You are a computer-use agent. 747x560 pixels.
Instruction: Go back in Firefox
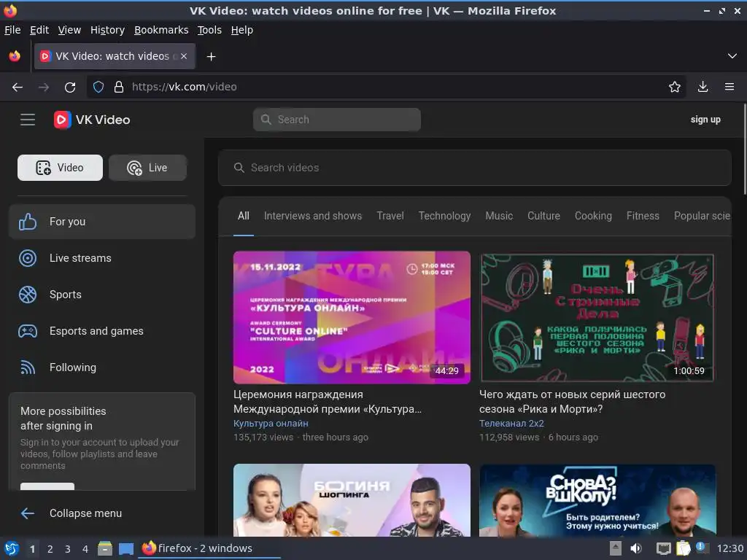pyautogui.click(x=18, y=87)
